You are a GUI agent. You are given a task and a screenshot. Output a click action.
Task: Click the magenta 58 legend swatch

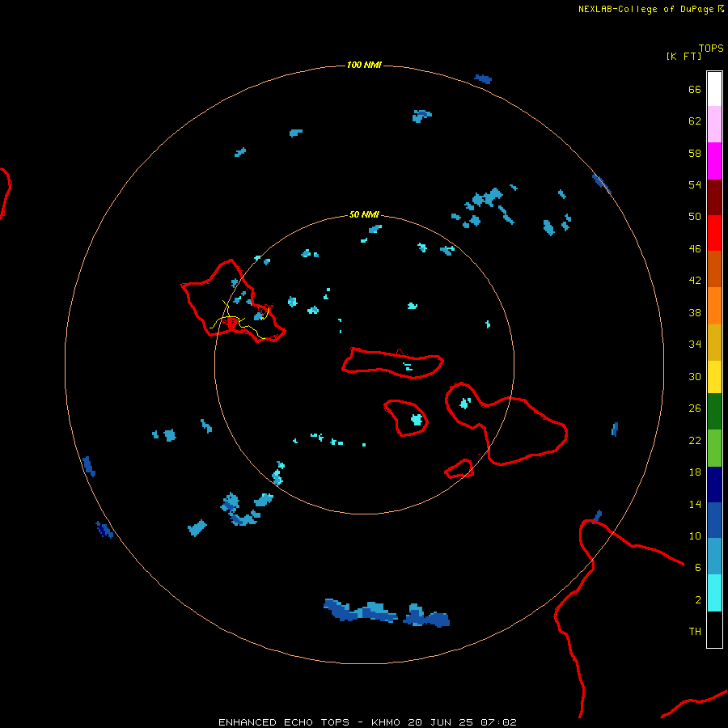coord(714,161)
